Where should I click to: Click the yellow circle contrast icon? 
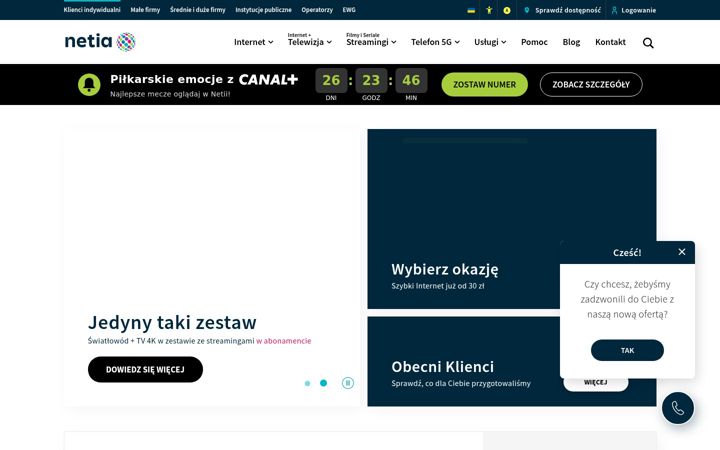pyautogui.click(x=506, y=10)
